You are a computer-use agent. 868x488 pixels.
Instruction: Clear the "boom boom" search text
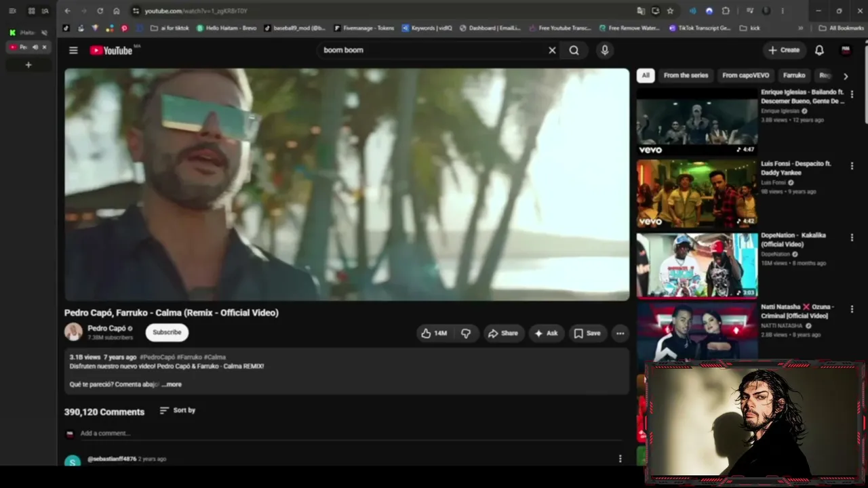point(552,50)
